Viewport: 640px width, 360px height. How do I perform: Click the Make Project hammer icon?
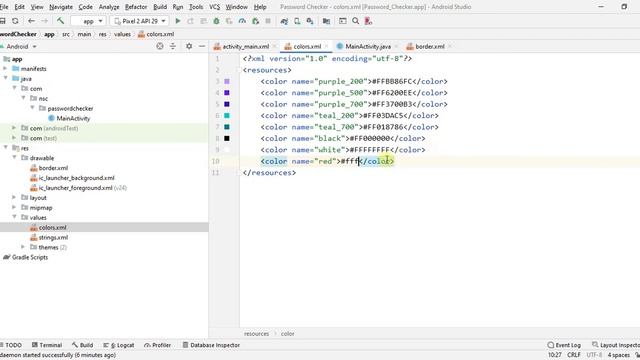60,21
